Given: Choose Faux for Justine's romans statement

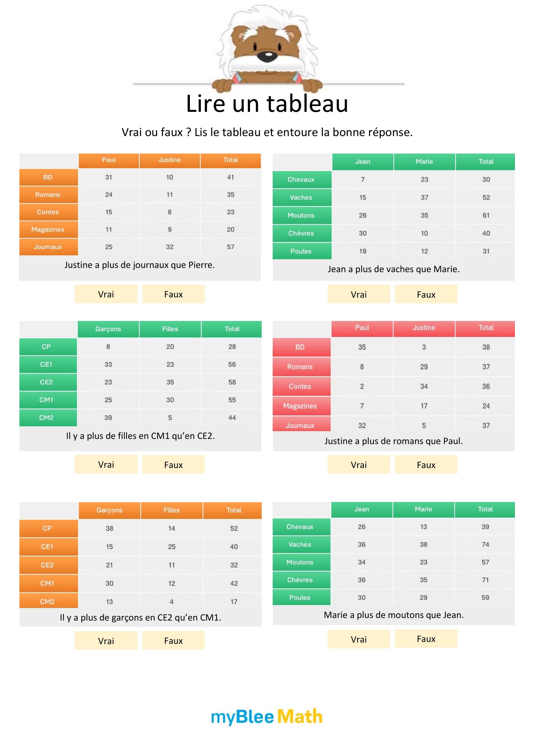Looking at the screenshot, I should (x=426, y=465).
